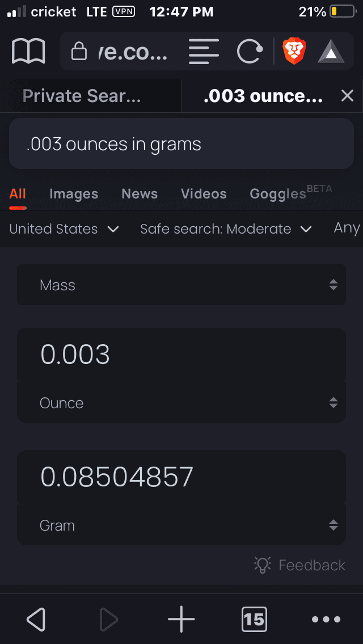Change the Ounce source unit dropdown
The image size is (363, 644).
(181, 403)
